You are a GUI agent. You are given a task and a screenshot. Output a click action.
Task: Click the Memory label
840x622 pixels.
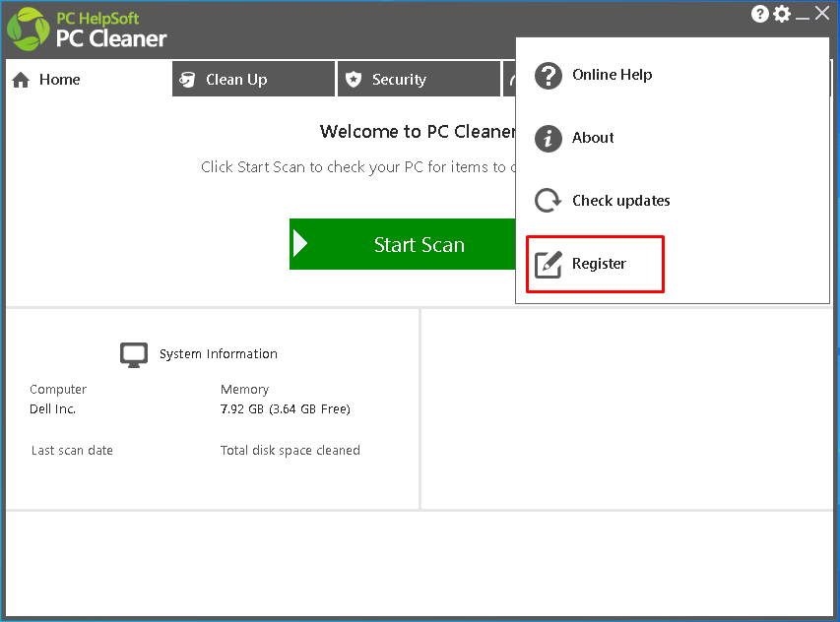pyautogui.click(x=244, y=389)
